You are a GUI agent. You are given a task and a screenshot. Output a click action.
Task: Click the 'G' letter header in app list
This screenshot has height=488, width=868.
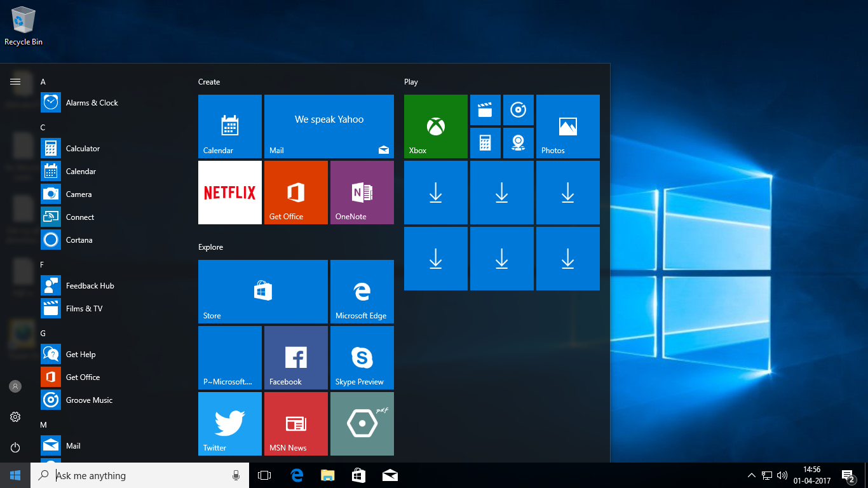click(43, 334)
